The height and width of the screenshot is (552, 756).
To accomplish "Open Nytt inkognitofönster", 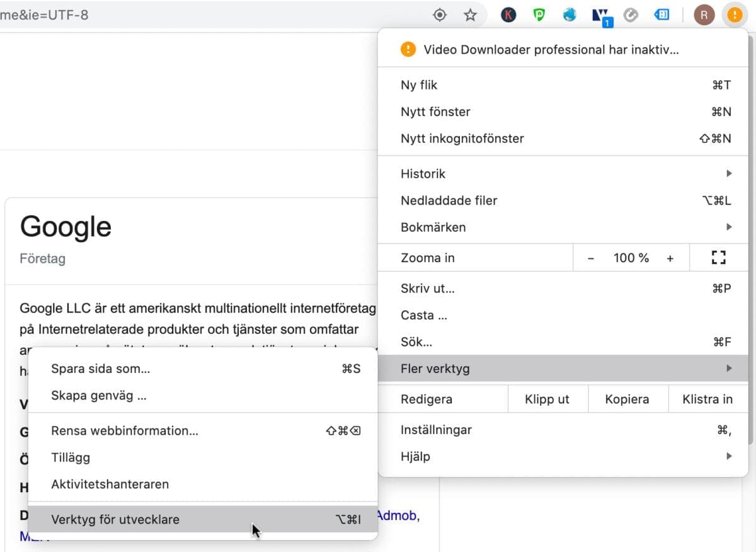I will pos(563,138).
